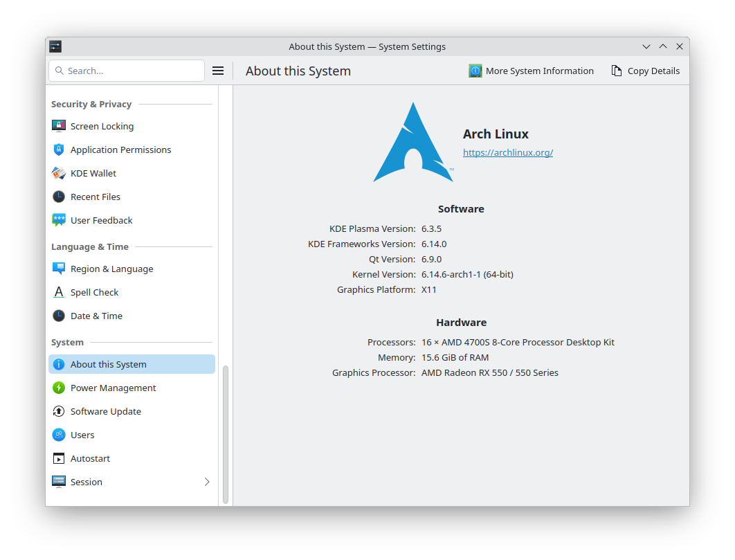Open KDE Wallet settings
Screen dimensions: 735x560
(x=131, y=173)
